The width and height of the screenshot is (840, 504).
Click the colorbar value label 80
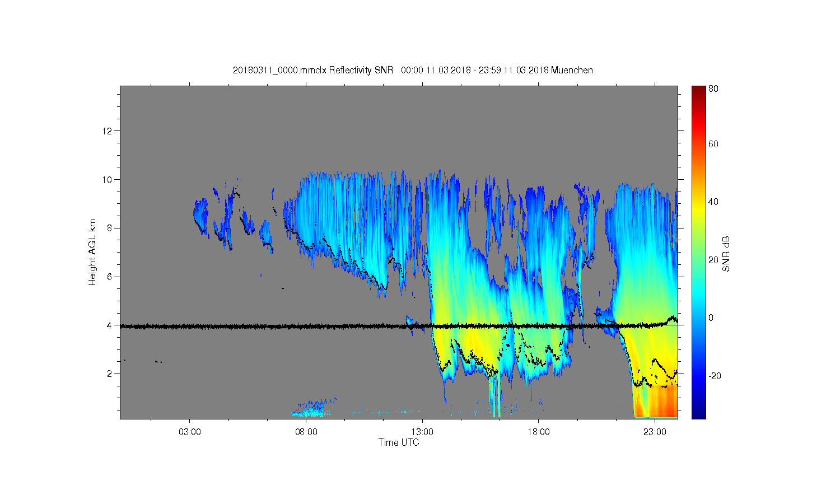pos(713,88)
